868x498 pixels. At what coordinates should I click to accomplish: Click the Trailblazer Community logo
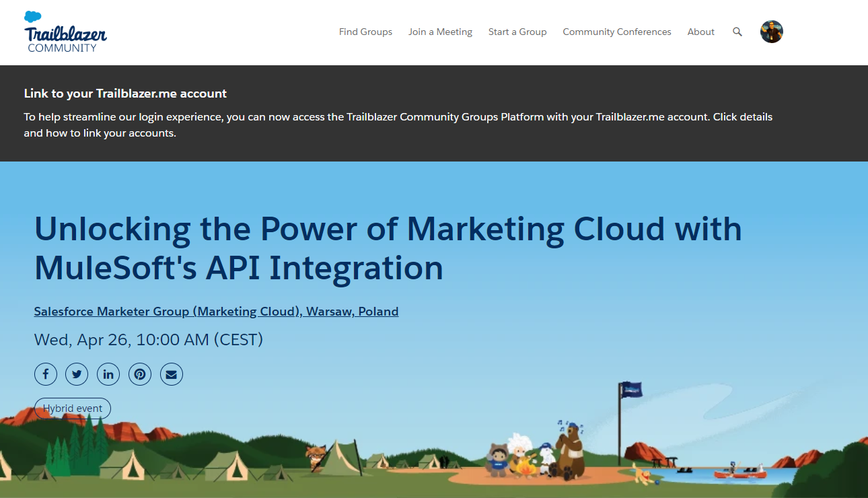click(65, 32)
